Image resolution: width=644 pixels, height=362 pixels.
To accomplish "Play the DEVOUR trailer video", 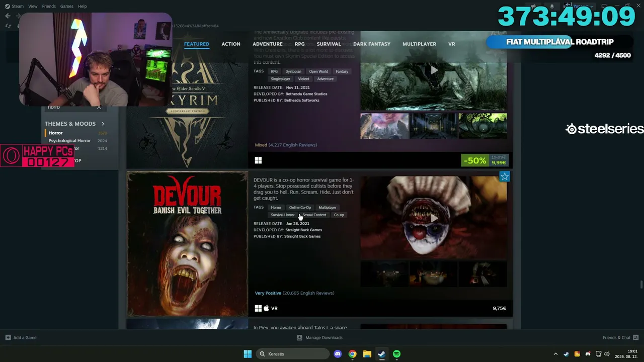I will (x=433, y=217).
